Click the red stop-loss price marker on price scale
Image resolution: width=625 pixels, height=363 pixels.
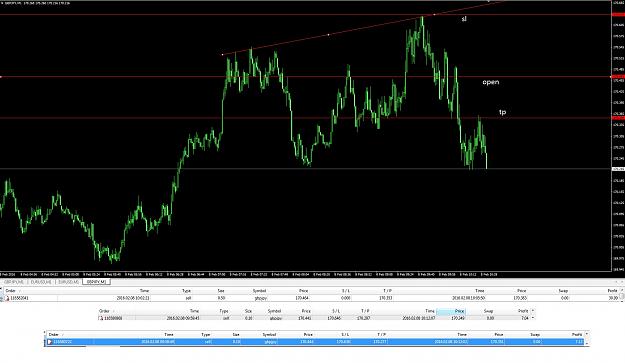point(618,15)
